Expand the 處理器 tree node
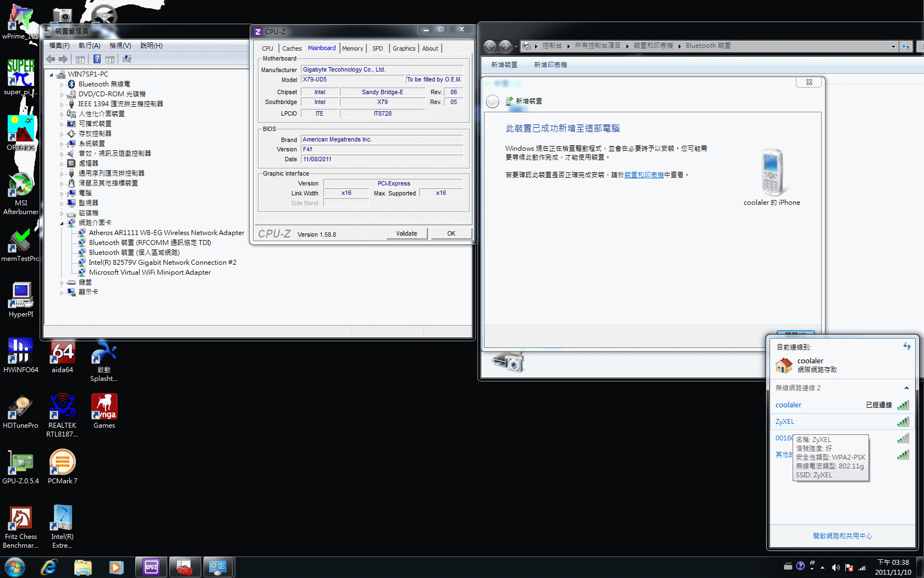924x578 pixels. click(x=62, y=164)
